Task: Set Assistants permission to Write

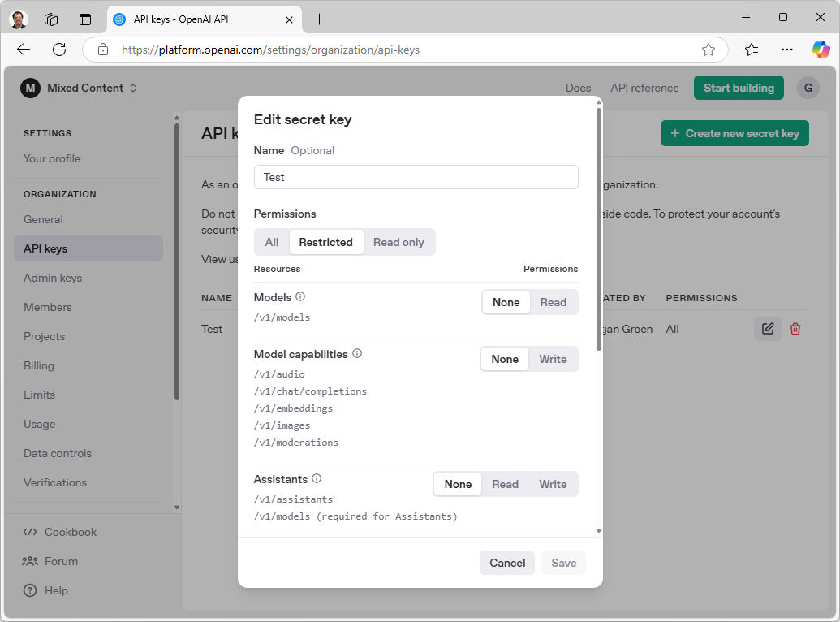Action: pos(553,484)
